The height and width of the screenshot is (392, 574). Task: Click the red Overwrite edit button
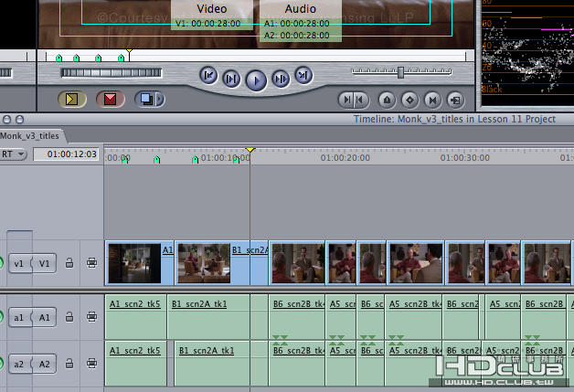coord(111,100)
